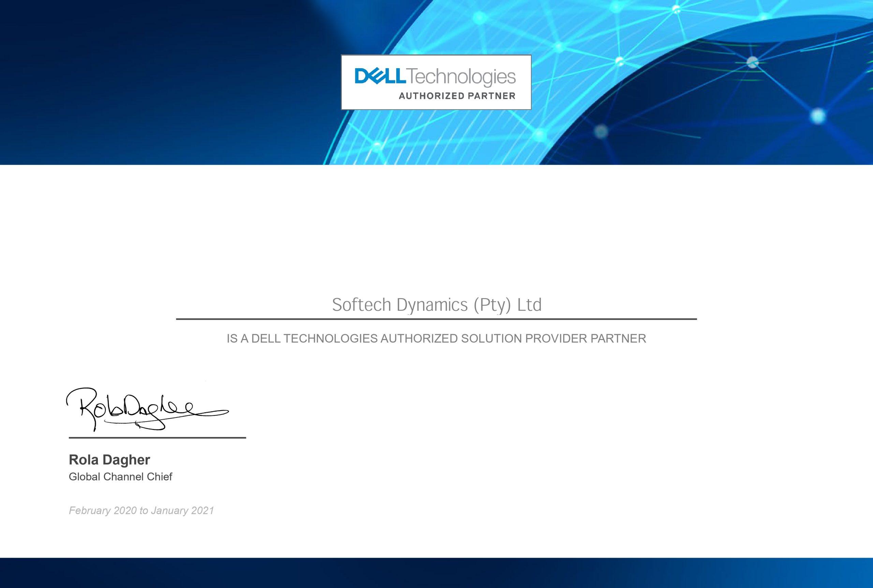The width and height of the screenshot is (873, 588).
Task: Select the 'Rola Dagher' printed name
Action: [x=109, y=459]
